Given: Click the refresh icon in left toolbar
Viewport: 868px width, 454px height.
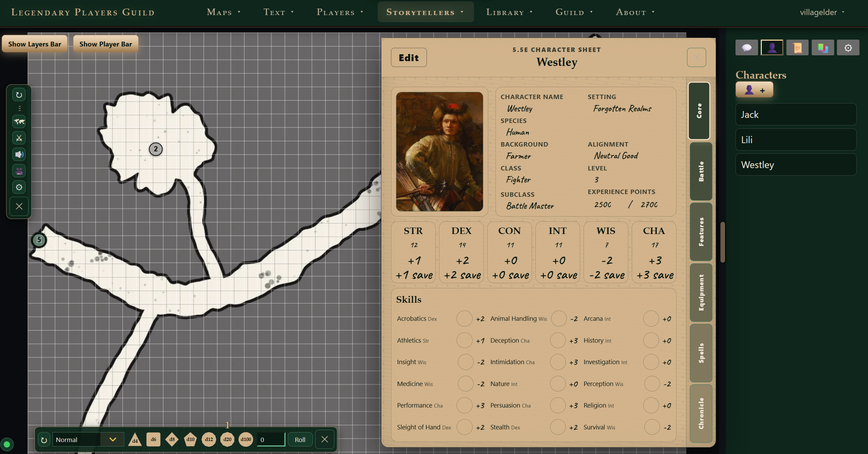Looking at the screenshot, I should point(19,95).
